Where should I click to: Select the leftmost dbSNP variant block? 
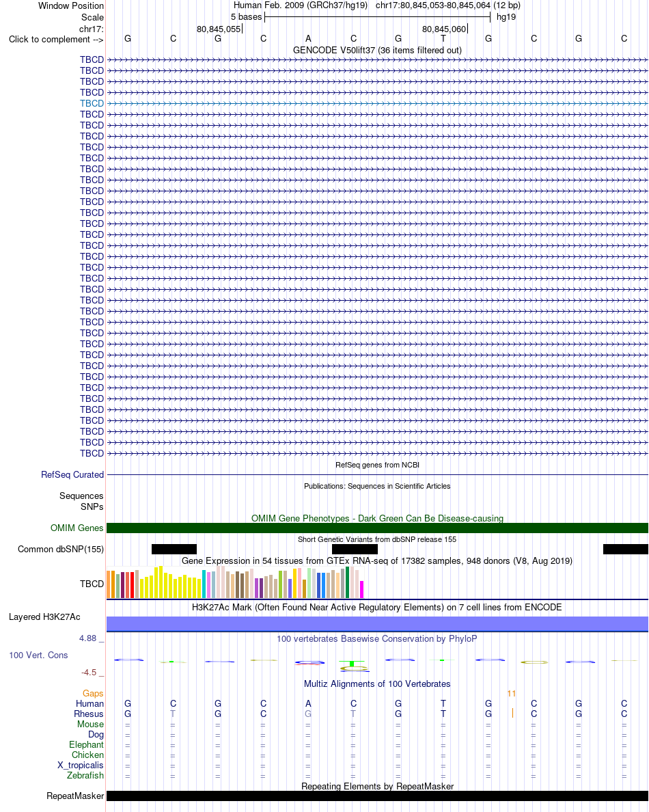point(174,549)
